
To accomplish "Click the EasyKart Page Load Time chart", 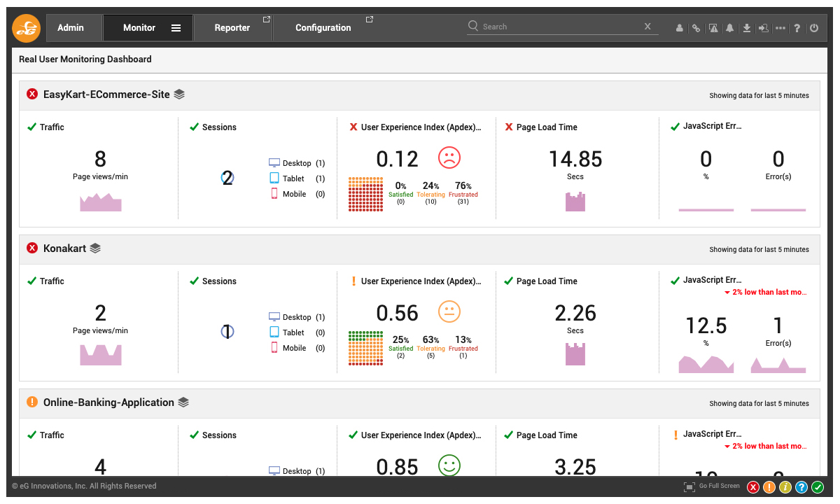I will point(575,202).
